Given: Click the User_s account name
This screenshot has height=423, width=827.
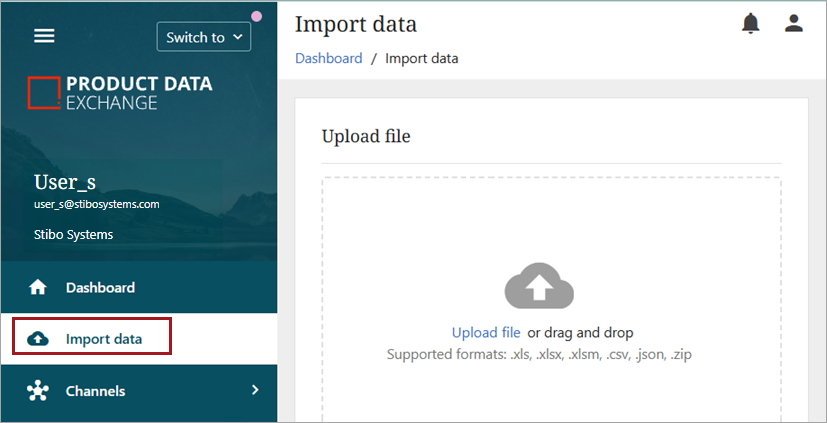Looking at the screenshot, I should [65, 181].
